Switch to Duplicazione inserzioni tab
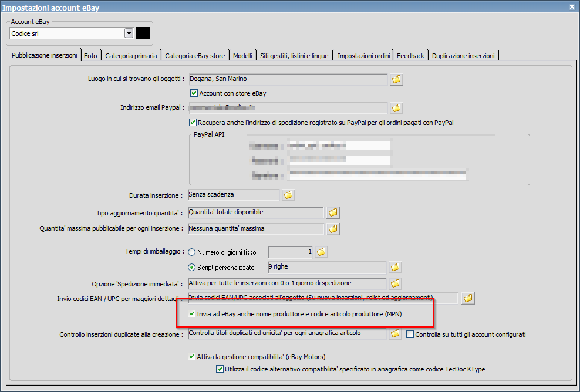This screenshot has height=392, width=580. (463, 56)
